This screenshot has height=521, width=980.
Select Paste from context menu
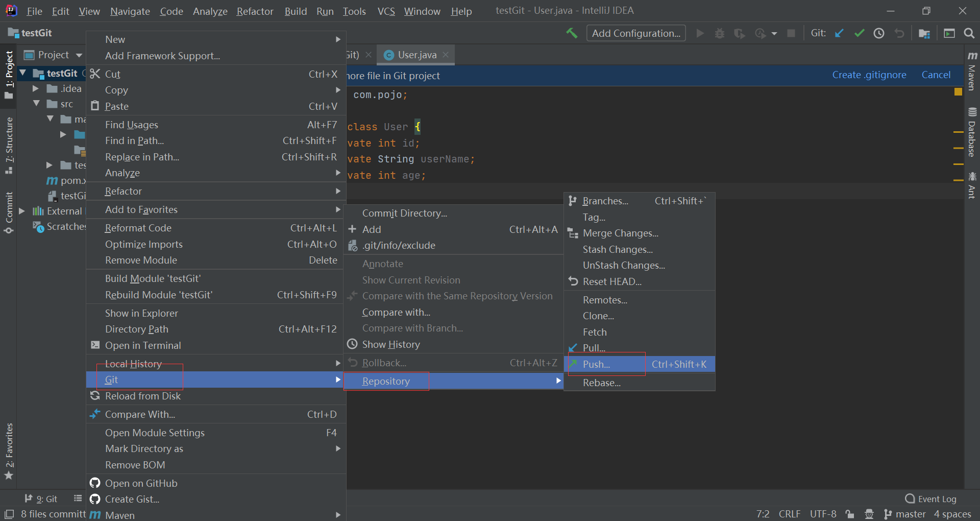(216, 106)
